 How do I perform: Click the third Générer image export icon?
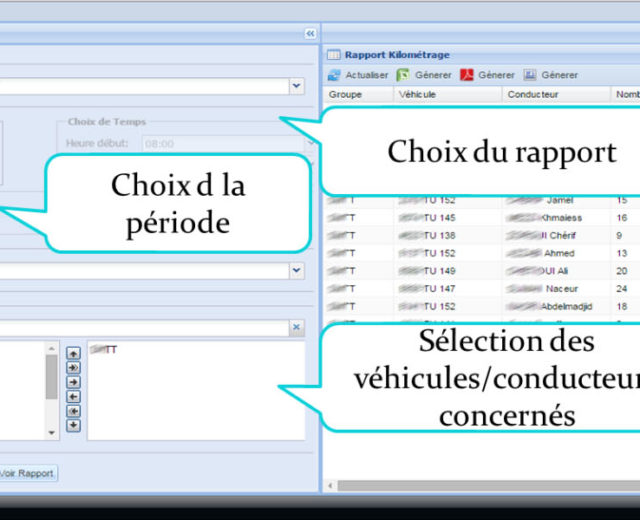(530, 75)
